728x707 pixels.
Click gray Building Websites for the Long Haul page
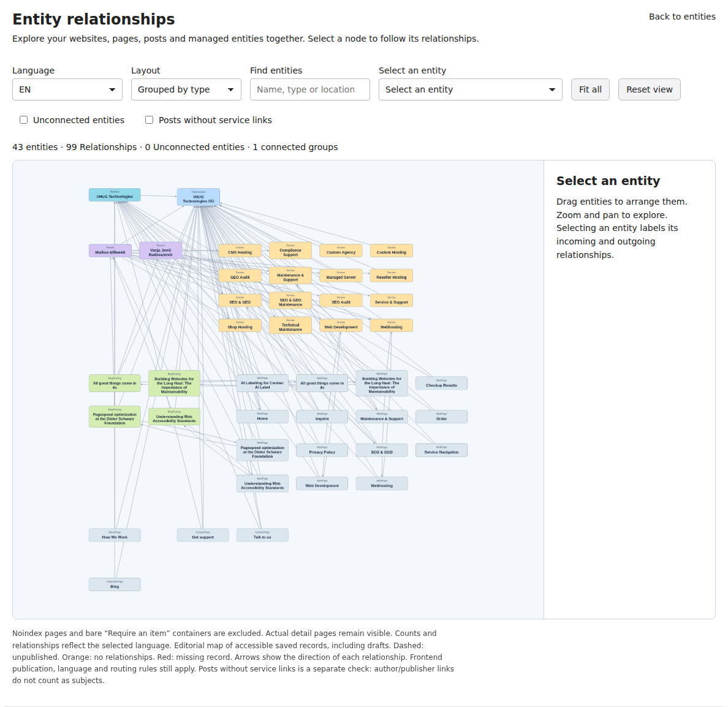[x=382, y=384]
